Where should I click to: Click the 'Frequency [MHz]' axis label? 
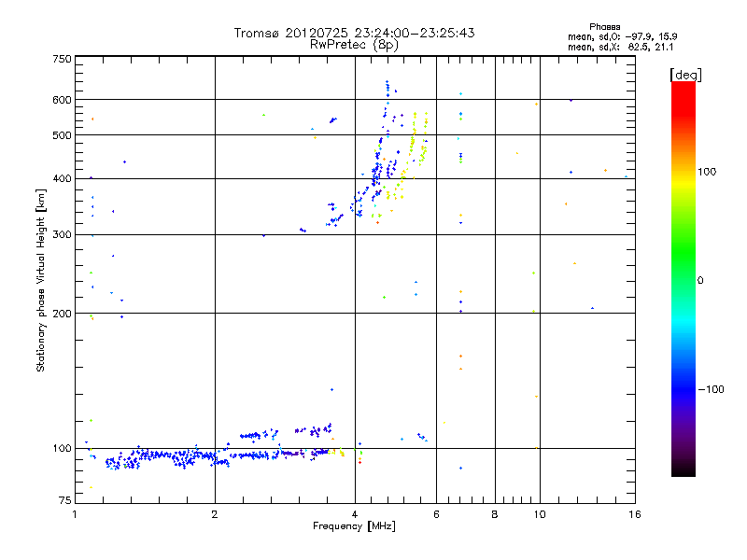tap(354, 526)
